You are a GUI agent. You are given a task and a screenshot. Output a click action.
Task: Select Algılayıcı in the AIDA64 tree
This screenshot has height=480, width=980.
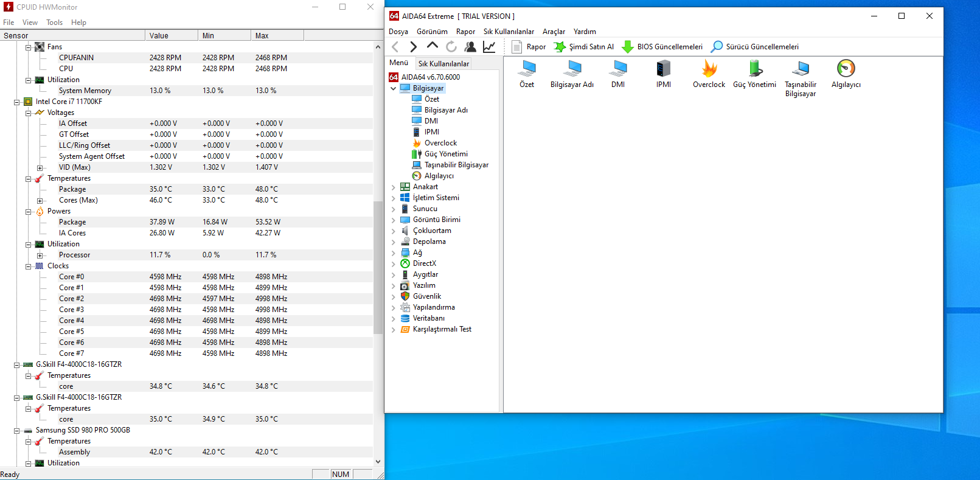point(439,176)
